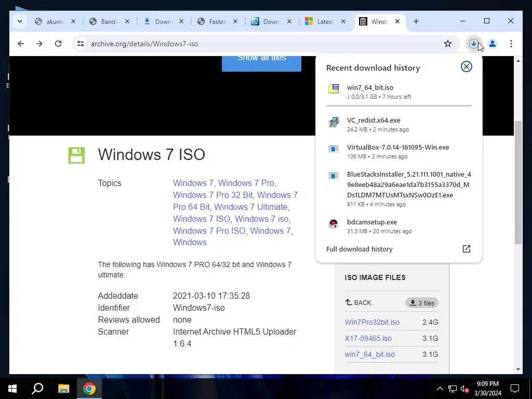Switch to the Latest Microsoft tab

pyautogui.click(x=325, y=21)
